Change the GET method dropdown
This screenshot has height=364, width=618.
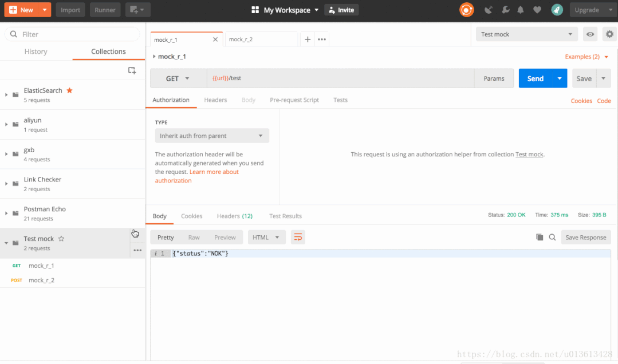click(x=178, y=78)
